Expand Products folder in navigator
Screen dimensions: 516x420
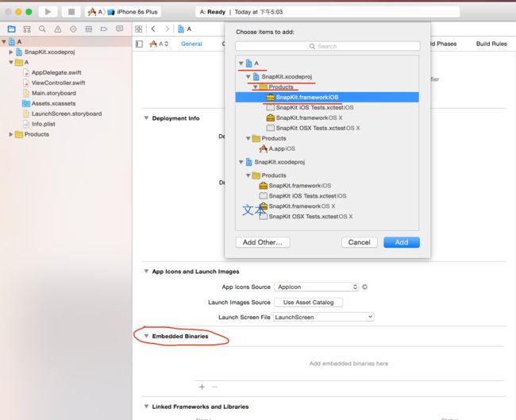pyautogui.click(x=11, y=134)
